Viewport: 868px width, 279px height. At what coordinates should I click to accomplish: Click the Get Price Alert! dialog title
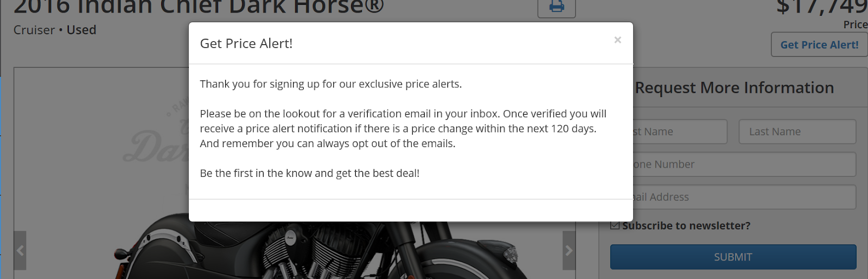[246, 43]
